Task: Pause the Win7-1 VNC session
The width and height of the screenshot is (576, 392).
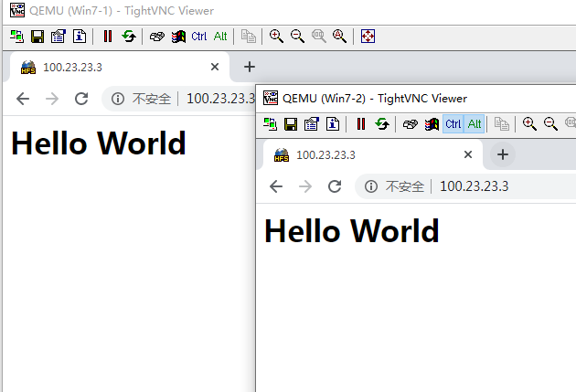Action: (x=108, y=37)
